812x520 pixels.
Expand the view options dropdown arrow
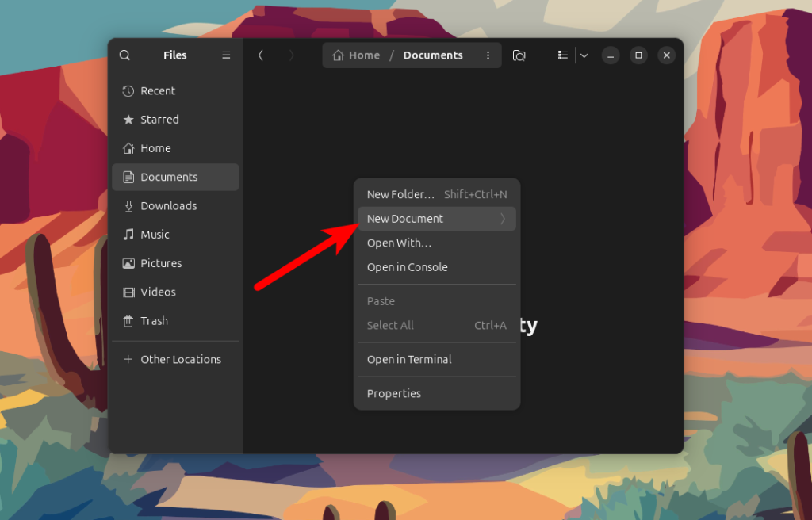pos(584,55)
